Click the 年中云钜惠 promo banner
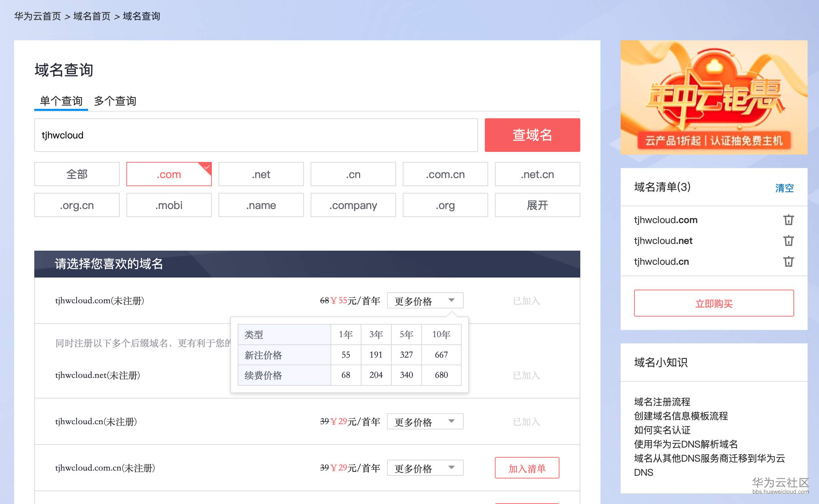This screenshot has width=819, height=504. (714, 97)
